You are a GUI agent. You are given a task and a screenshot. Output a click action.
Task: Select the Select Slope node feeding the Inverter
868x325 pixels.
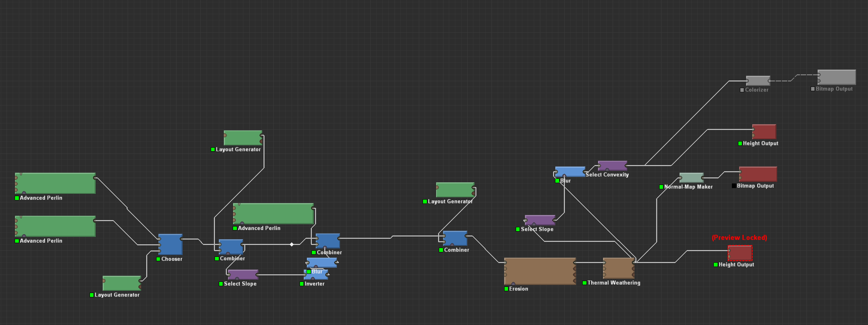point(243,275)
